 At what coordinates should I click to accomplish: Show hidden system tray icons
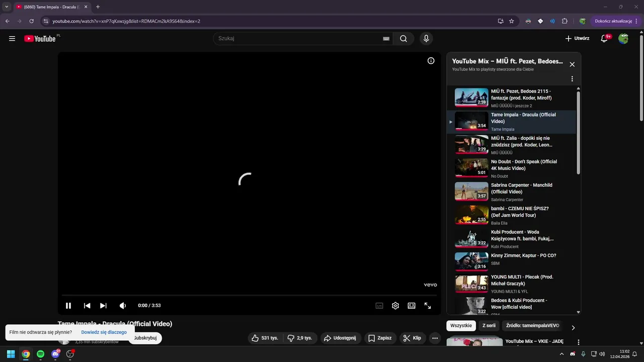561,354
